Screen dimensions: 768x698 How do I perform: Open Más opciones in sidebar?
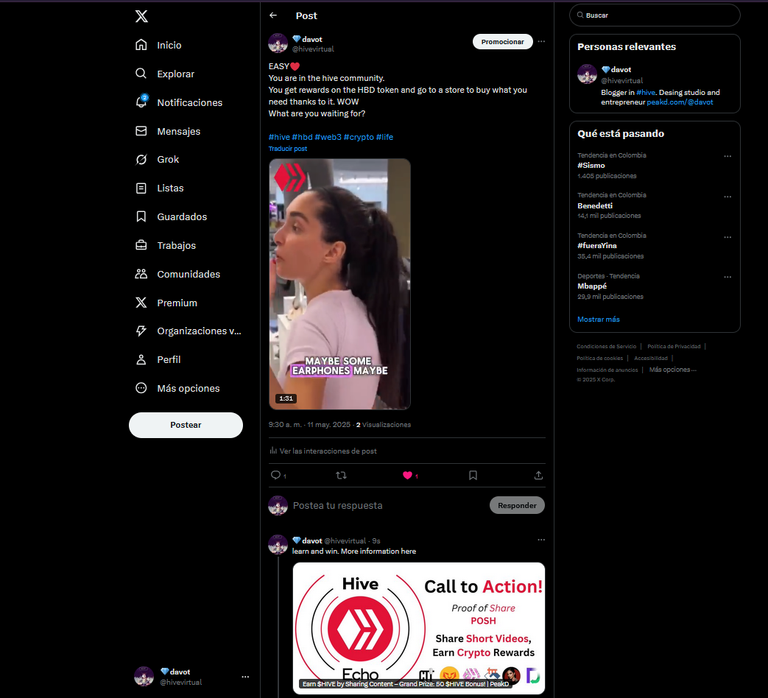(177, 388)
